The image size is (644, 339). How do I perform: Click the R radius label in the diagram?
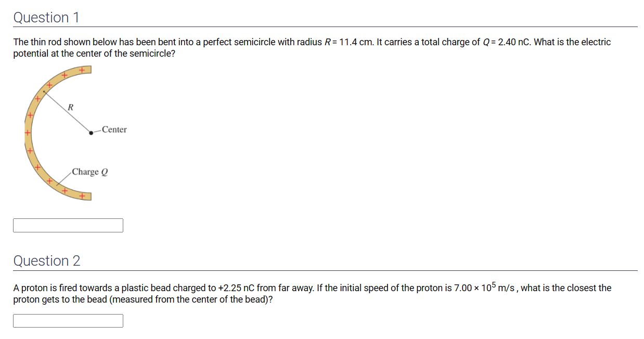coord(70,106)
